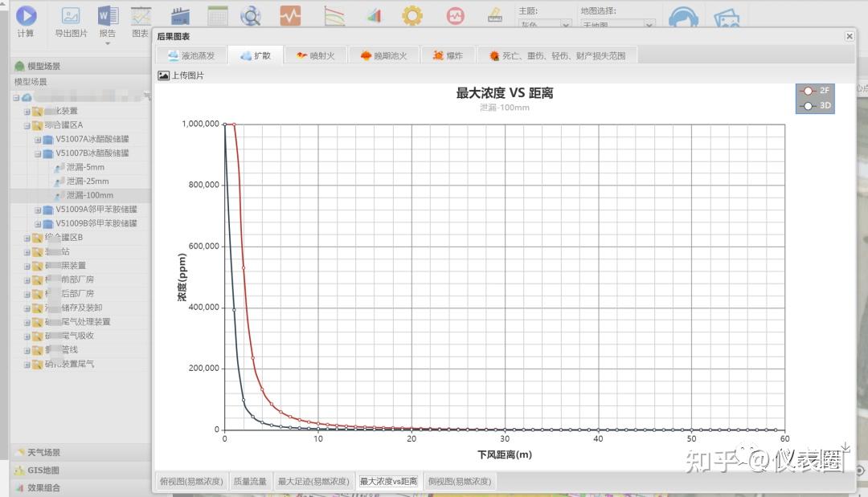Open the 地图选择 map selection dropdown
Image resolution: width=868 pixels, height=497 pixels.
[x=617, y=23]
